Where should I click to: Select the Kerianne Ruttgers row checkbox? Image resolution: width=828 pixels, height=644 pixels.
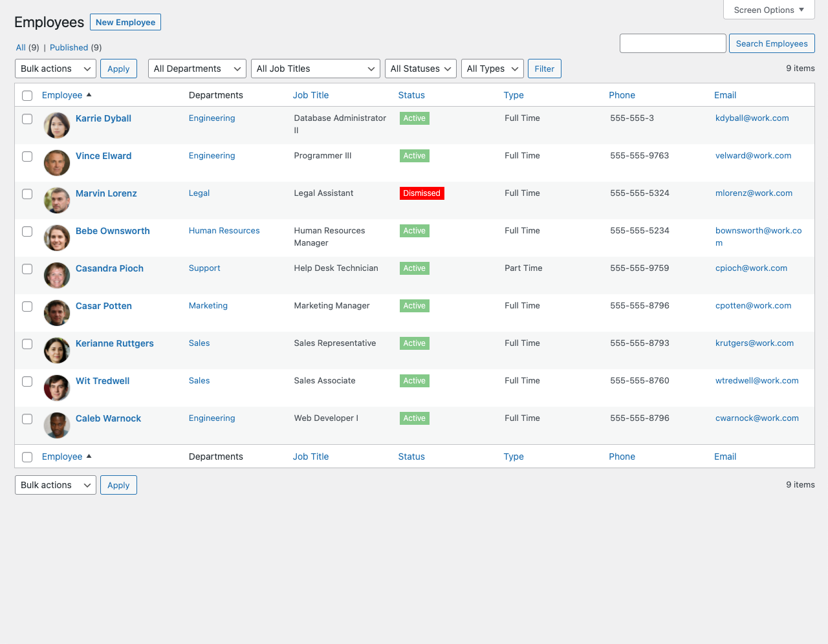click(27, 344)
